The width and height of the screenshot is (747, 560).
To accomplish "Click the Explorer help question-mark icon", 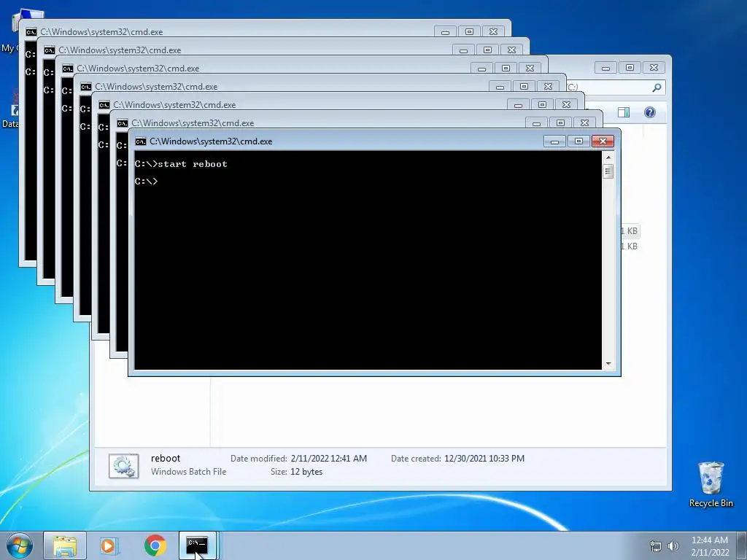I will (x=650, y=112).
